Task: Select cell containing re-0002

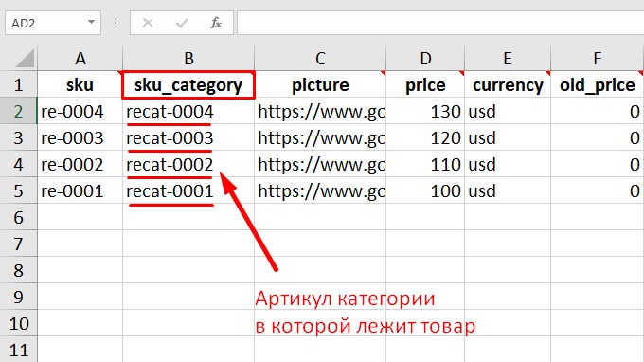Action: [80, 164]
